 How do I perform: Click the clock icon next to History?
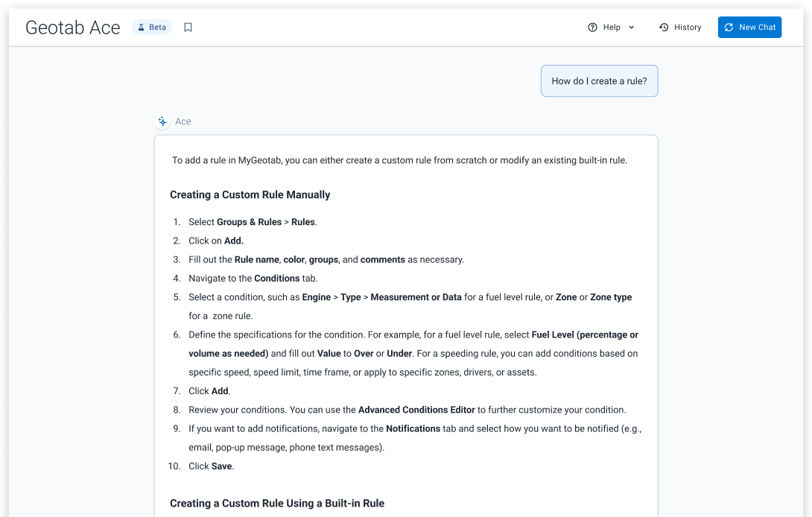(x=662, y=27)
